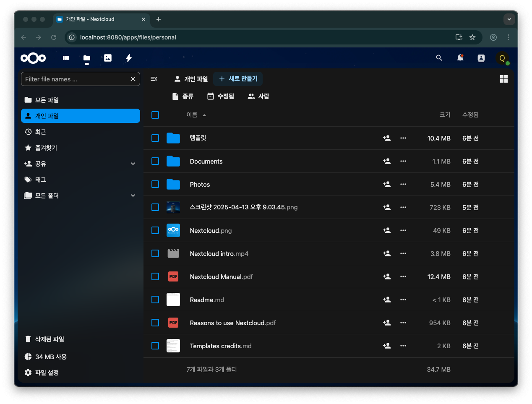Go to 즐겨찾기 in sidebar
The image size is (532, 404).
81,148
